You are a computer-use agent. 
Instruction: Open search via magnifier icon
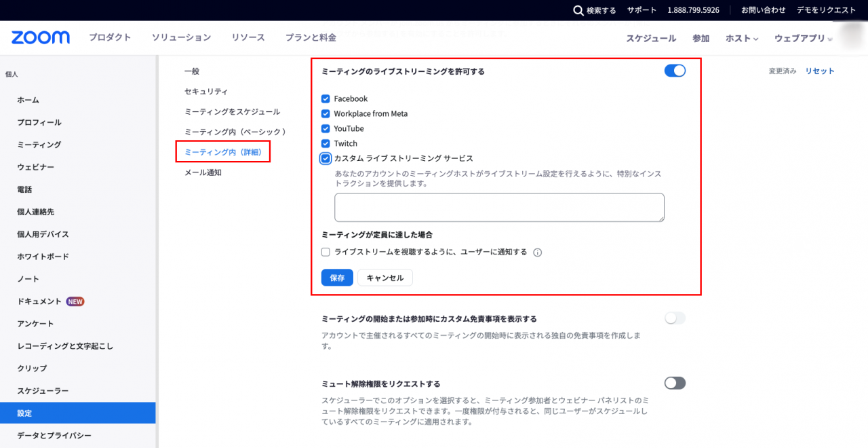click(x=578, y=10)
